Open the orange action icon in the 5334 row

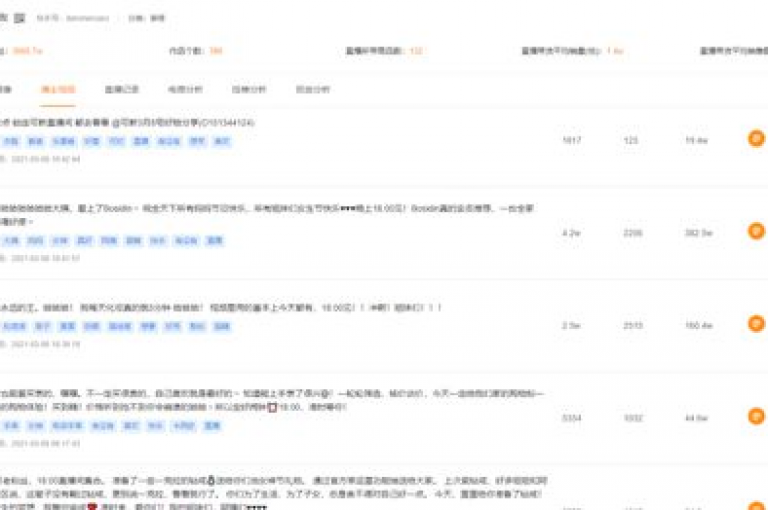click(756, 416)
